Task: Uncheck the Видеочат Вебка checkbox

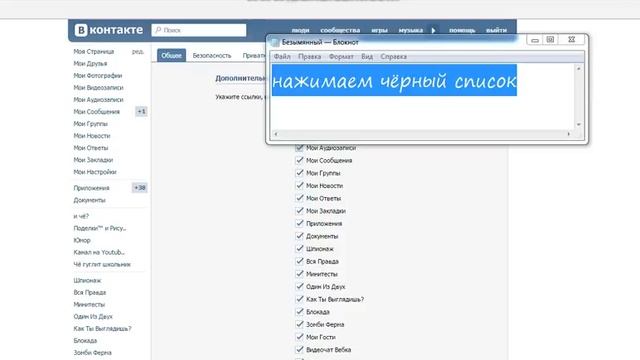Action: pos(299,350)
